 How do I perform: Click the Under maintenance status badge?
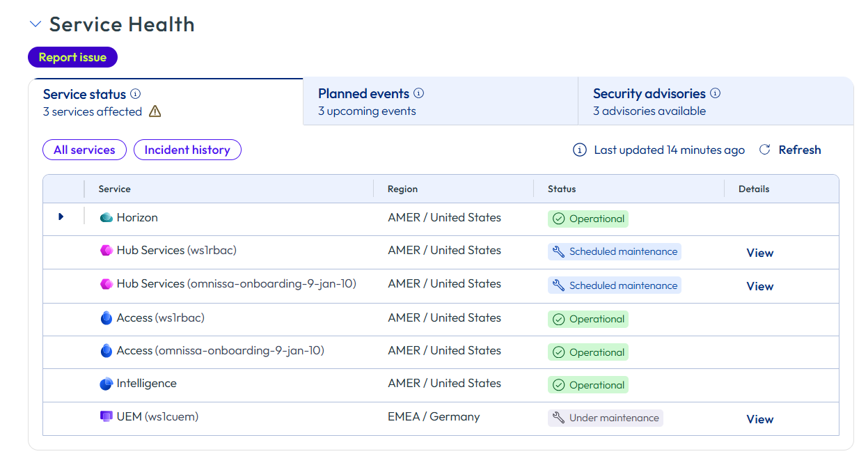click(606, 418)
